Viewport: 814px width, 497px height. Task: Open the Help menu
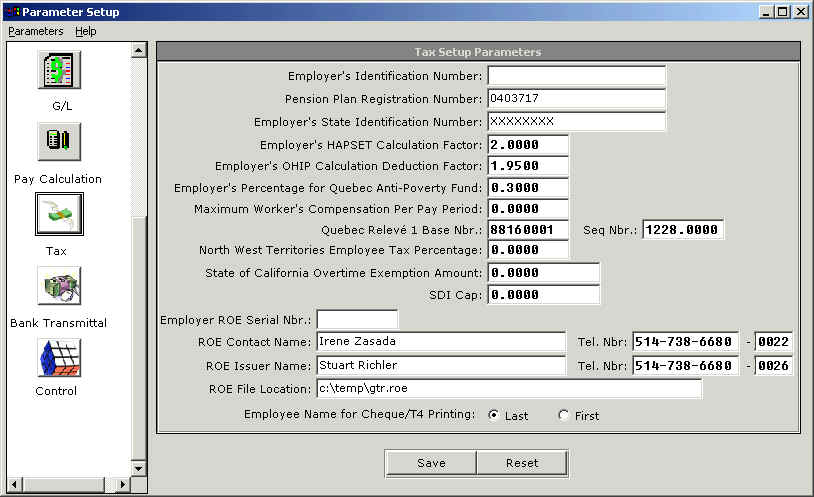click(x=86, y=31)
